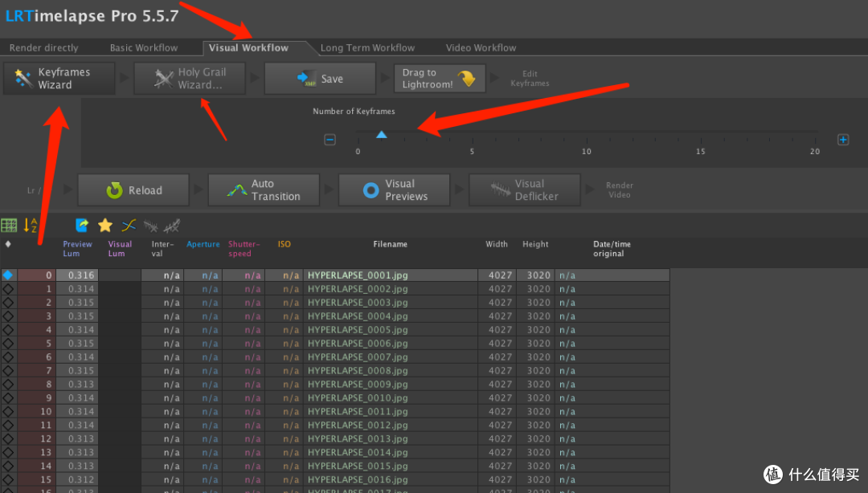Viewport: 868px width, 493px height.
Task: Click the yellow star rating icon
Action: [104, 225]
